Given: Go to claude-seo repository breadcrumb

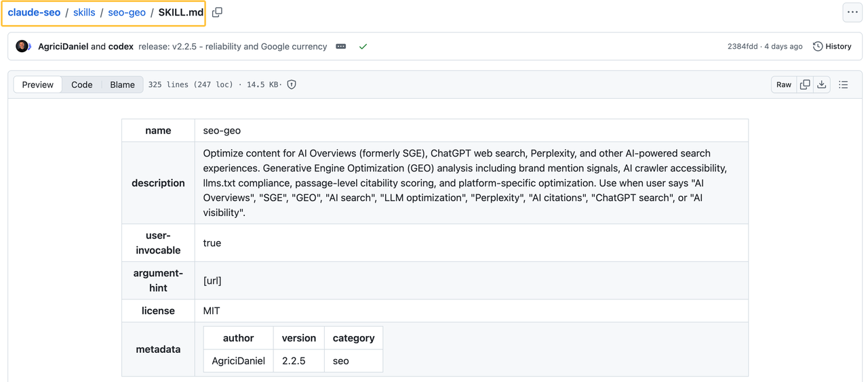Looking at the screenshot, I should (34, 12).
